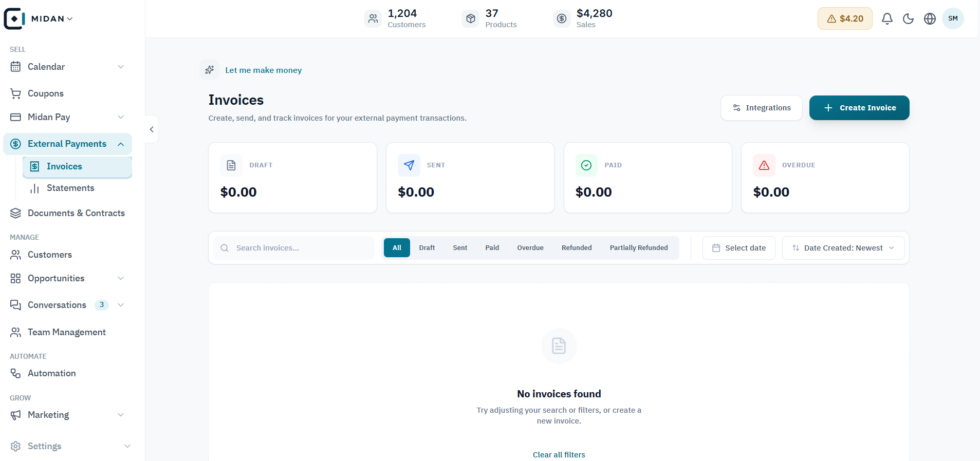Open the language globe icon
Screen dimensions: 980x461
930,18
